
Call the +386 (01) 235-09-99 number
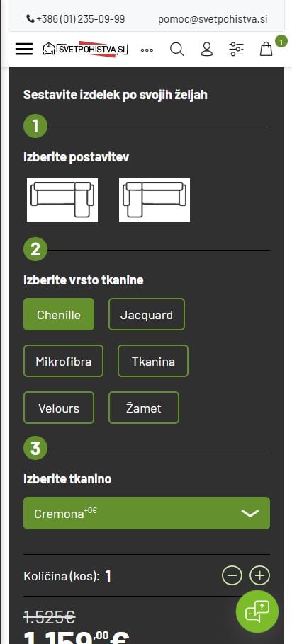[76, 19]
